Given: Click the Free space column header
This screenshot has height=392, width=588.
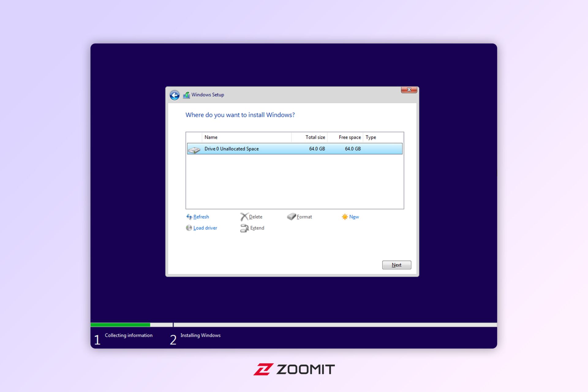Looking at the screenshot, I should 345,137.
